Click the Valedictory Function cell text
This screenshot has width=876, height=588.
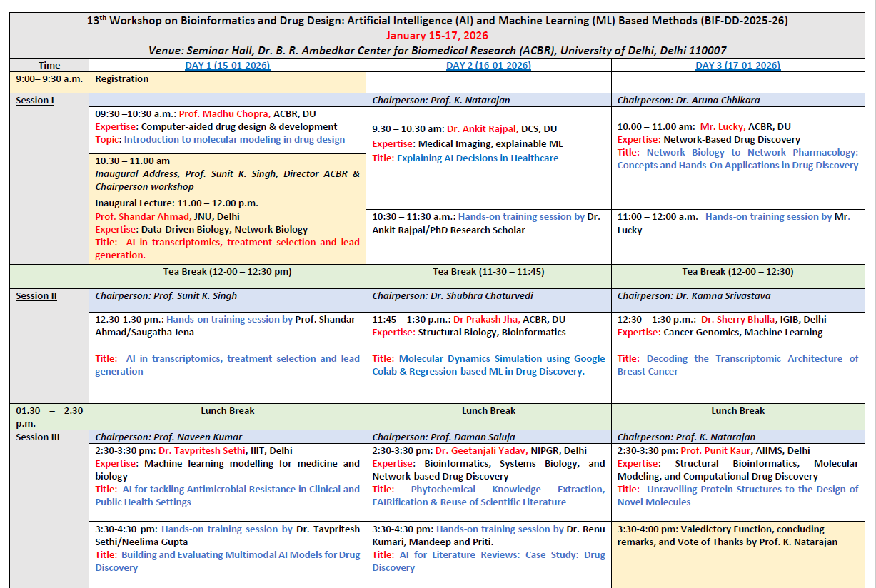pos(727,536)
